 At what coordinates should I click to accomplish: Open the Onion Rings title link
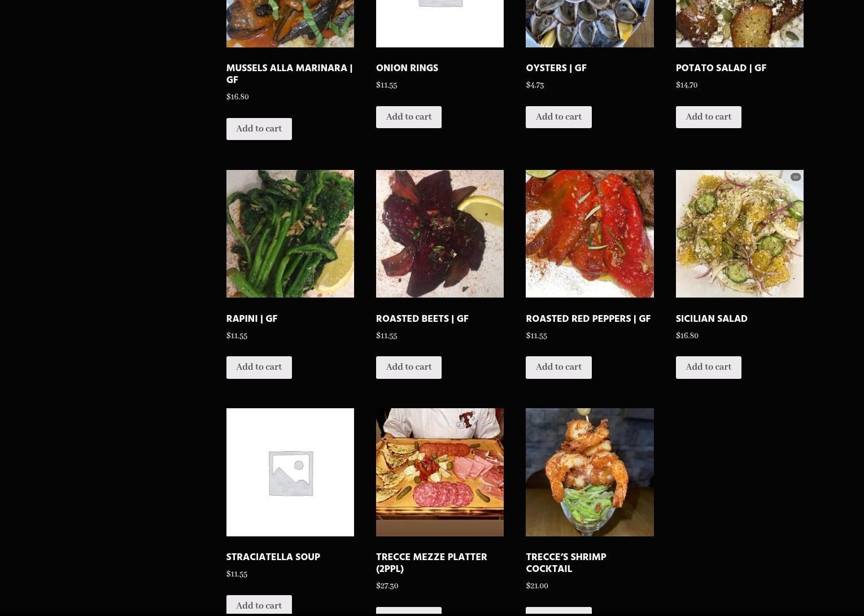[407, 68]
